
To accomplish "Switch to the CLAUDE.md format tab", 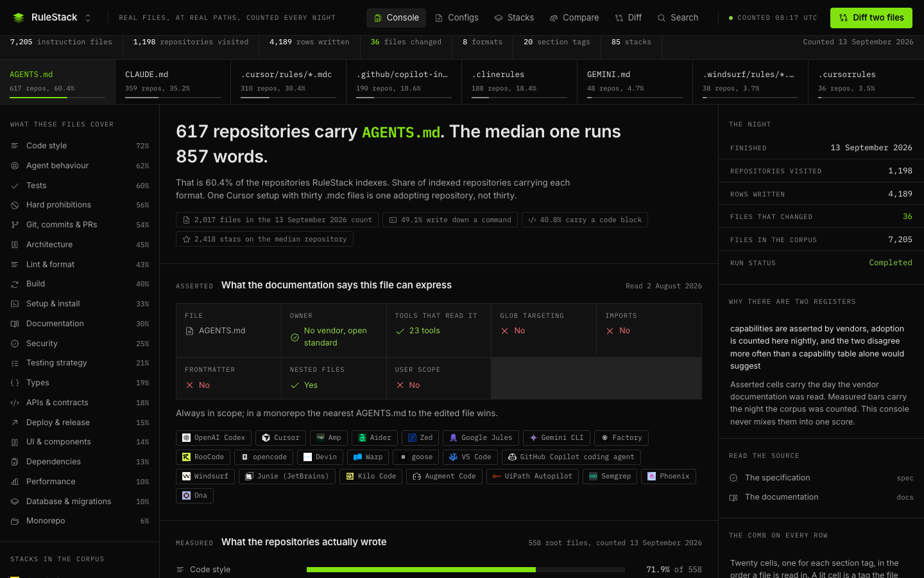I will 173,82.
